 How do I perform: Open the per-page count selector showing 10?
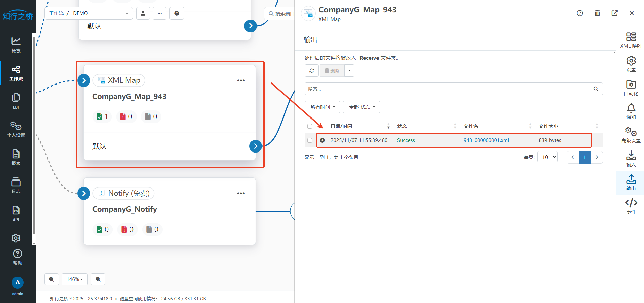[547, 157]
